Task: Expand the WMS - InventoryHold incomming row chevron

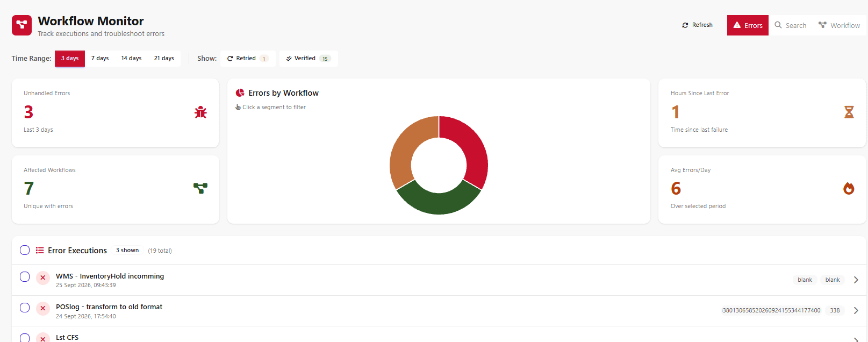Action: tap(856, 280)
